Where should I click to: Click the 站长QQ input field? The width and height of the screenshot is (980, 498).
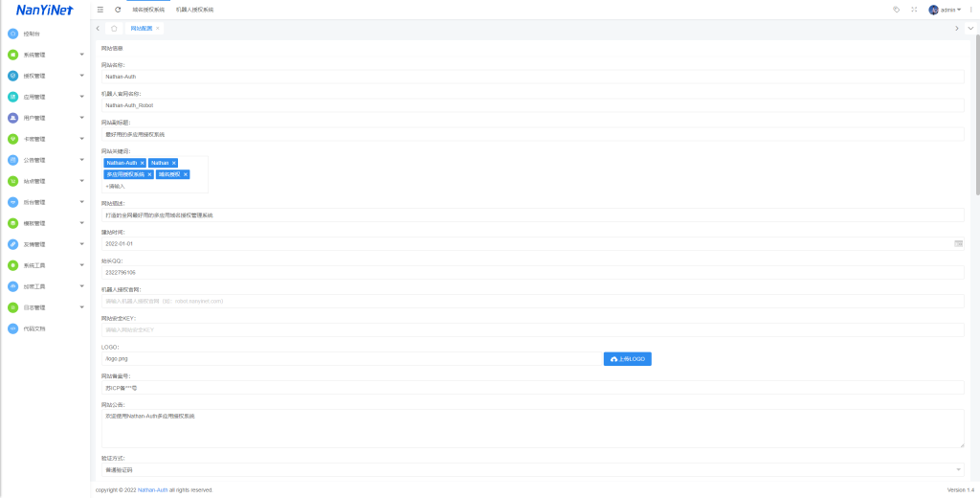click(x=532, y=272)
